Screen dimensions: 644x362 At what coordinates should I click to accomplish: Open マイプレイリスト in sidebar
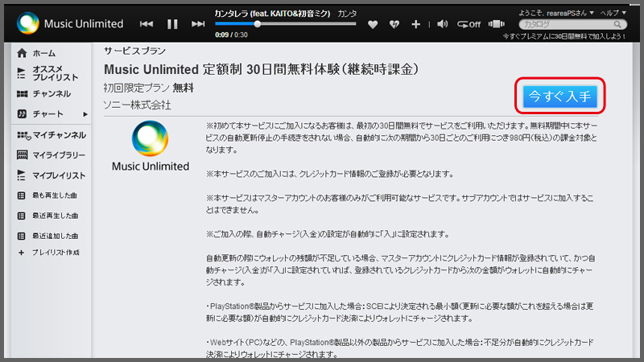51,175
